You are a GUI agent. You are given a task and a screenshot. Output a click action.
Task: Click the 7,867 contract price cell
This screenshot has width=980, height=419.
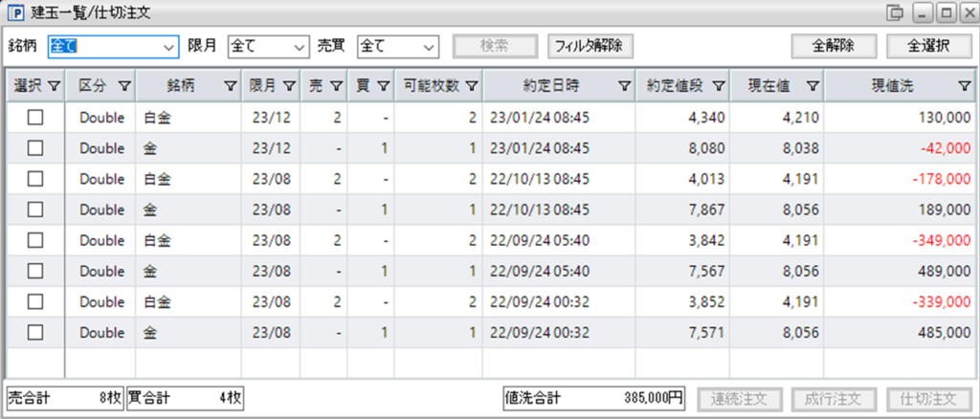(x=682, y=209)
